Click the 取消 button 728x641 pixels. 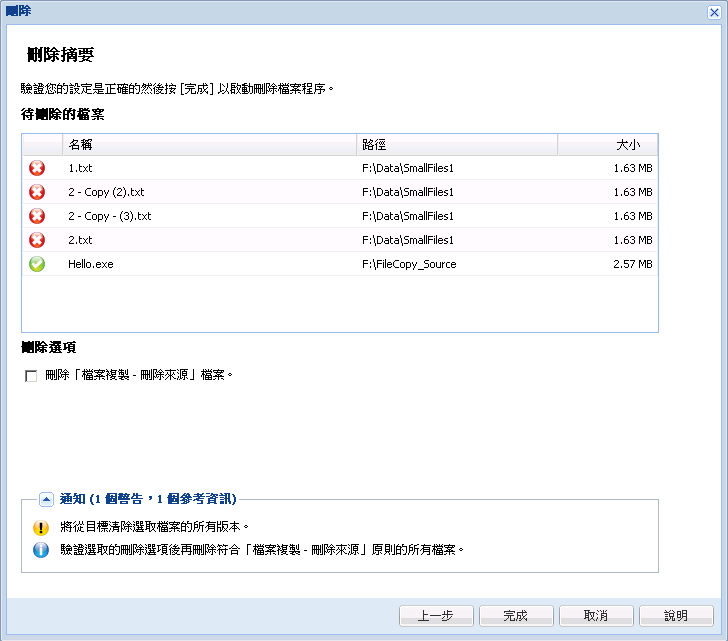click(596, 616)
